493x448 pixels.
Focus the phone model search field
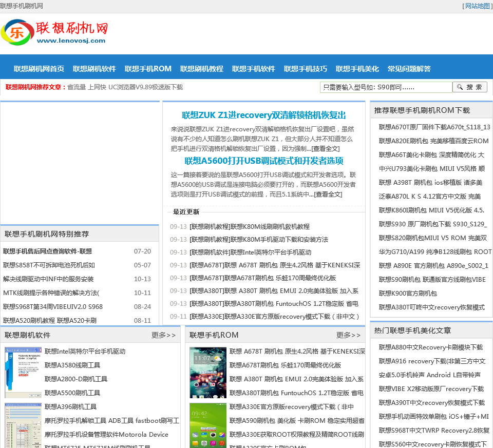pyautogui.click(x=386, y=87)
